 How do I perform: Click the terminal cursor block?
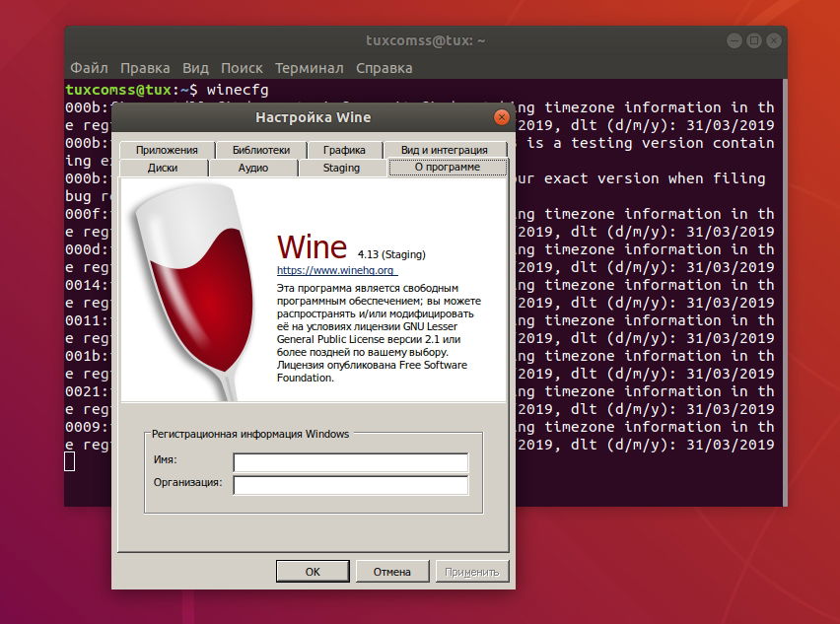point(70,461)
